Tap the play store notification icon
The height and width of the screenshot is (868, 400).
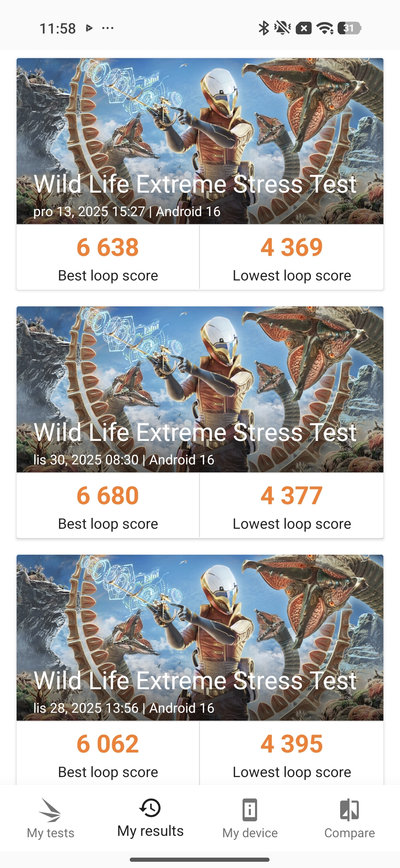click(x=89, y=28)
